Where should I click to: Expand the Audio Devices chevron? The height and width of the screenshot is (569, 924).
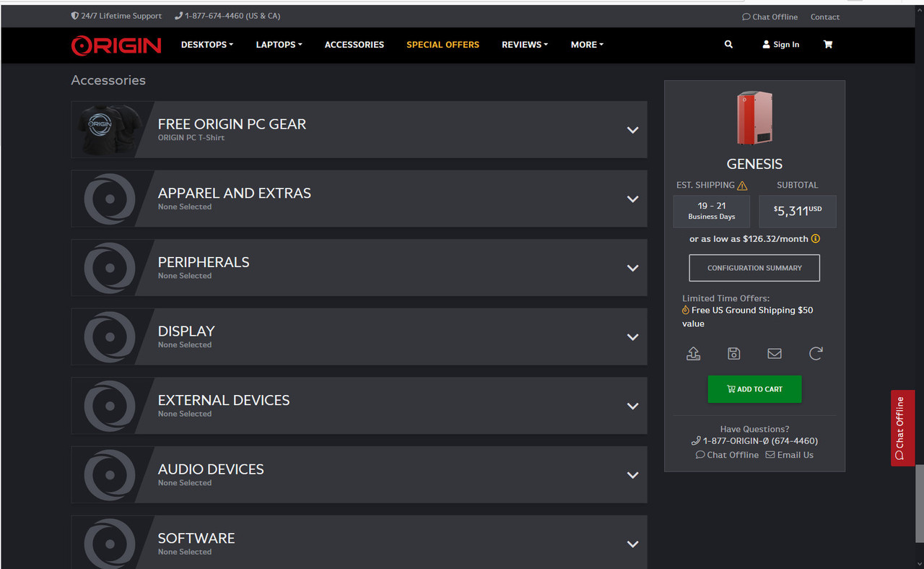click(633, 475)
